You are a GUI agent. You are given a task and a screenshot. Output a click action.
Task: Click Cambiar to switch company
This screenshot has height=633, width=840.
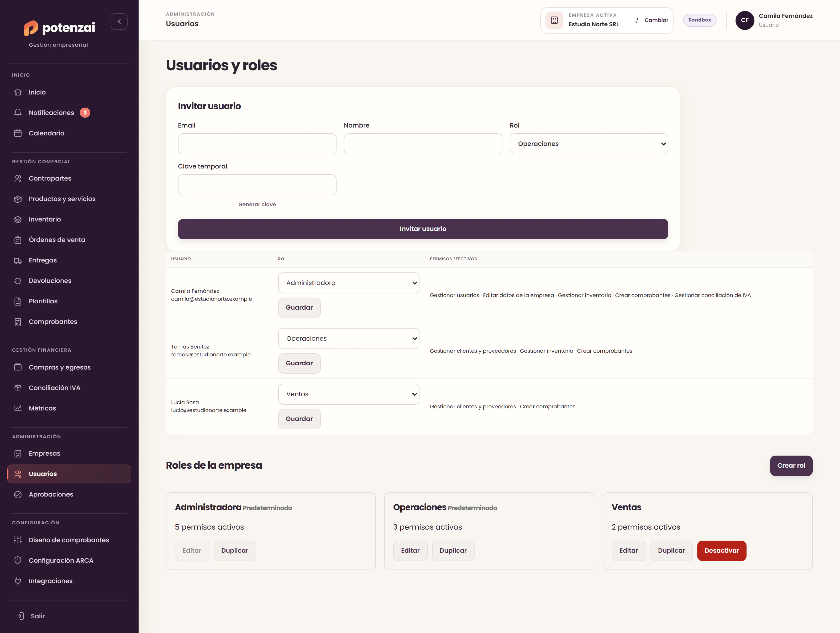coord(651,20)
